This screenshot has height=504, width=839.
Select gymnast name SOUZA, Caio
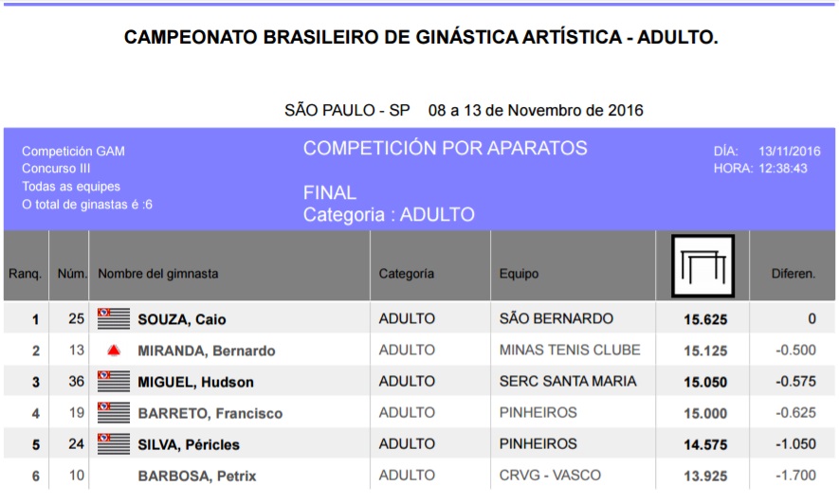coord(182,319)
